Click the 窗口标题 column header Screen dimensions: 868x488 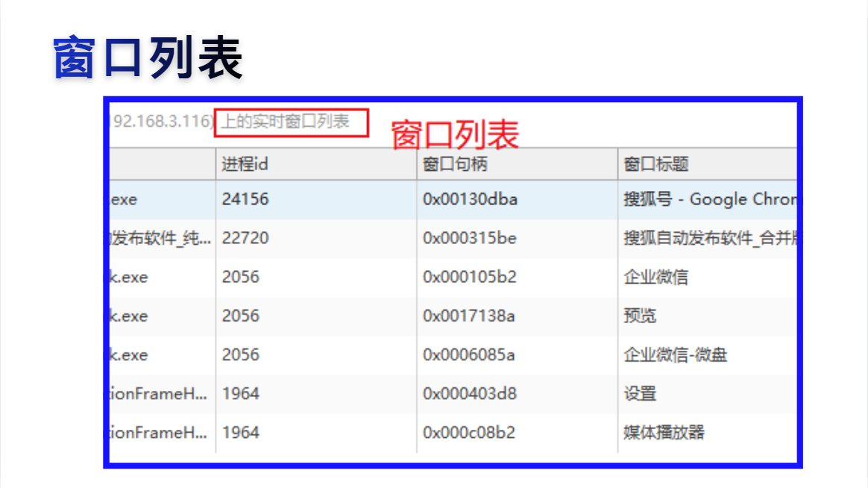tap(708, 164)
